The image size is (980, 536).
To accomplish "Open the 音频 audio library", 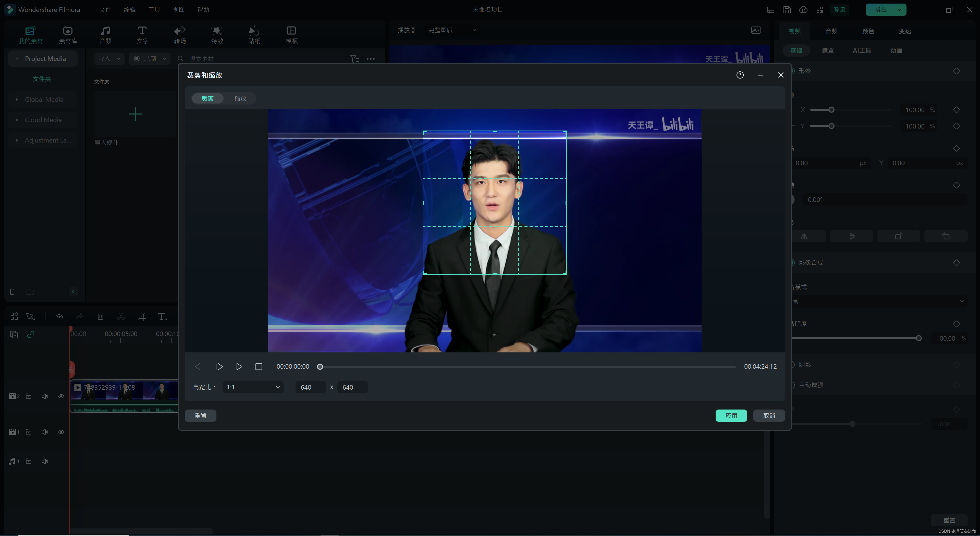I will coord(105,35).
